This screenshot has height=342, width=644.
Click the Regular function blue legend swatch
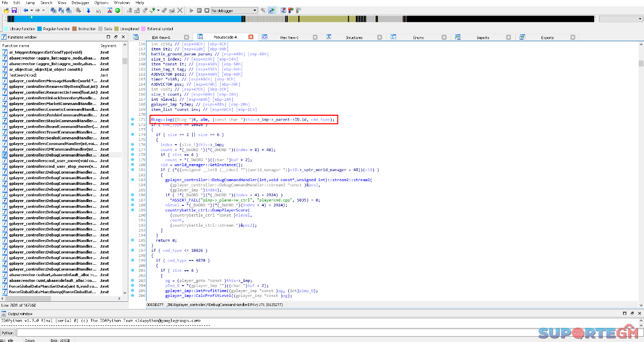coord(40,28)
